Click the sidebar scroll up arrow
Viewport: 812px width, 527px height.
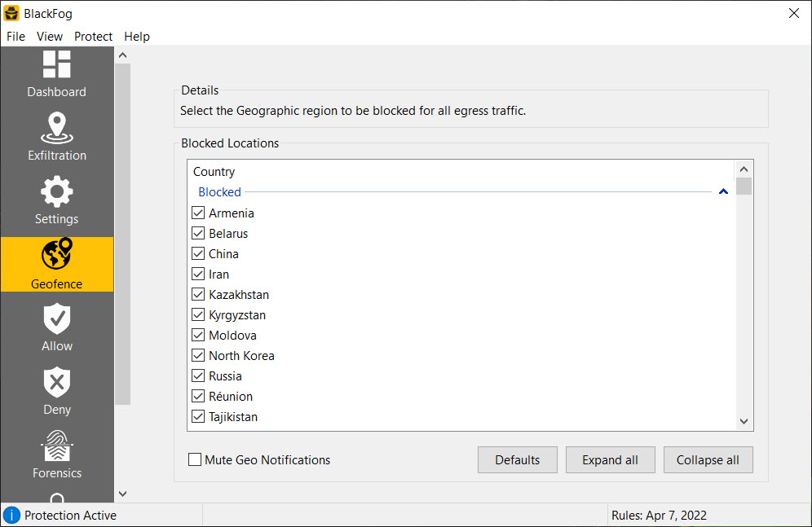coord(123,55)
